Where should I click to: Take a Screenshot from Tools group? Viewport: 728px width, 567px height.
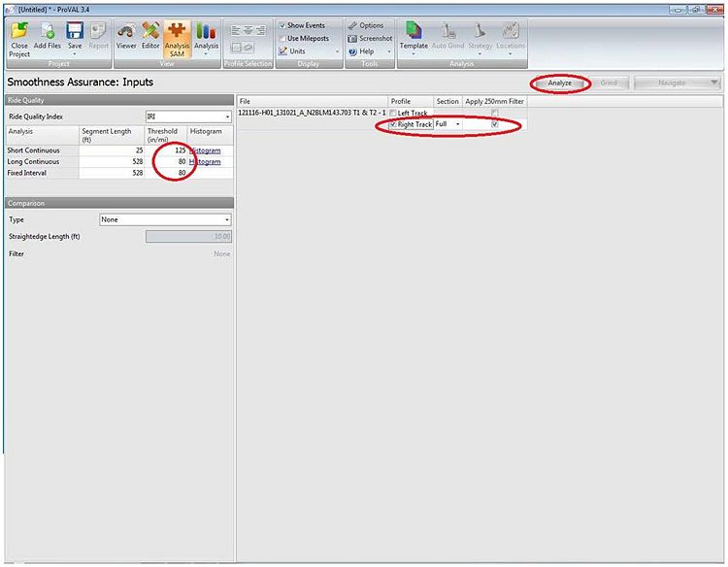(x=370, y=39)
